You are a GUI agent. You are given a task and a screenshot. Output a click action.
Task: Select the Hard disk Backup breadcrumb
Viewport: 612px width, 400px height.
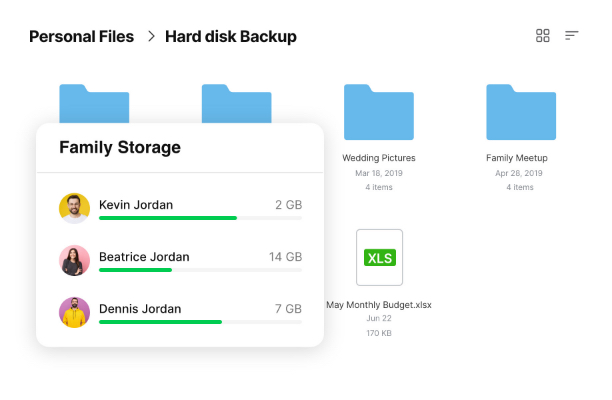231,36
